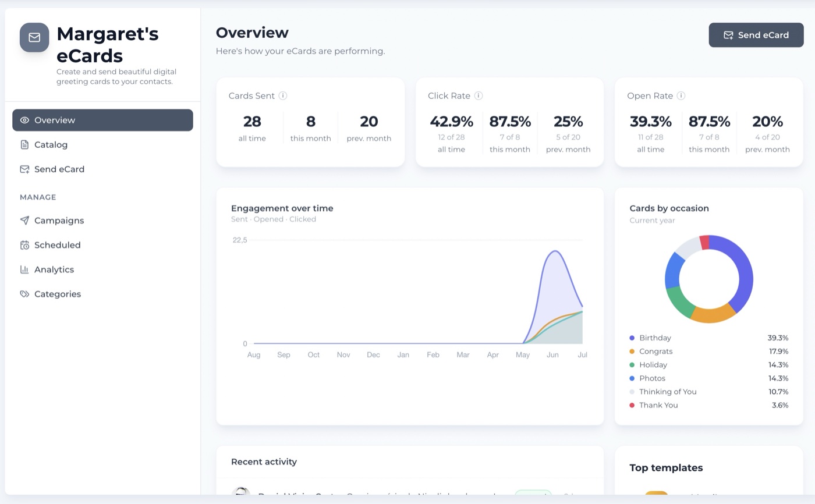Click the Birthday 39.3% percentage

tap(778, 338)
